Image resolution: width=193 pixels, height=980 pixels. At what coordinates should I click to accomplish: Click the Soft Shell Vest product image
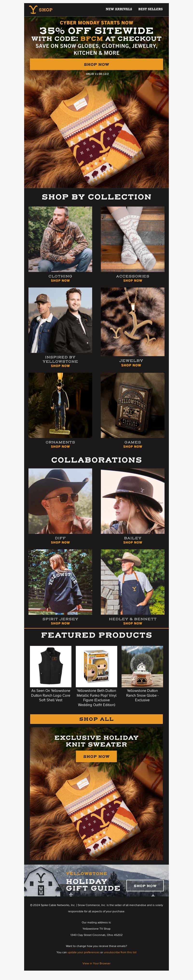click(51, 667)
